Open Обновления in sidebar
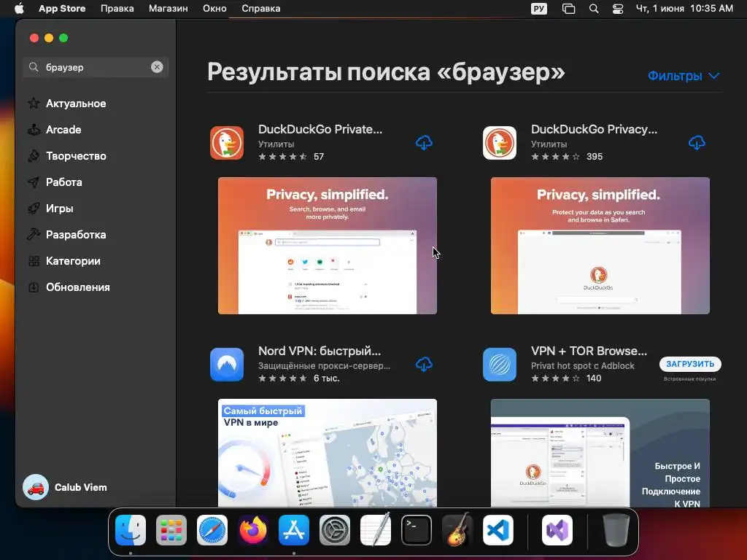This screenshot has width=747, height=560. 77,287
